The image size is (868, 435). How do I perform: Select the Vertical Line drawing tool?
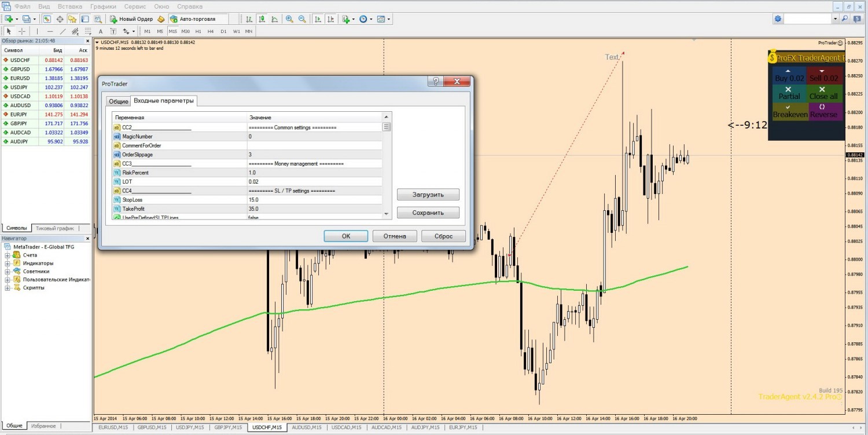[37, 31]
